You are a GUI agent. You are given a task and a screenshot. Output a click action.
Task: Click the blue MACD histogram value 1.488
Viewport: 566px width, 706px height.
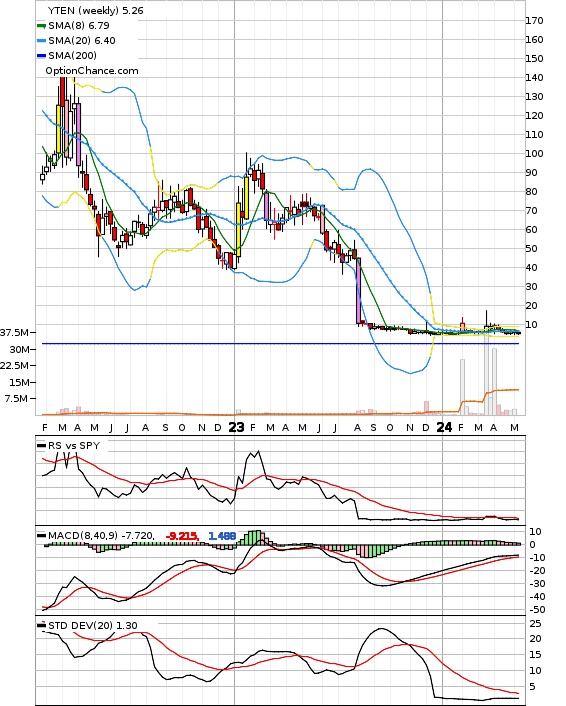[222, 536]
